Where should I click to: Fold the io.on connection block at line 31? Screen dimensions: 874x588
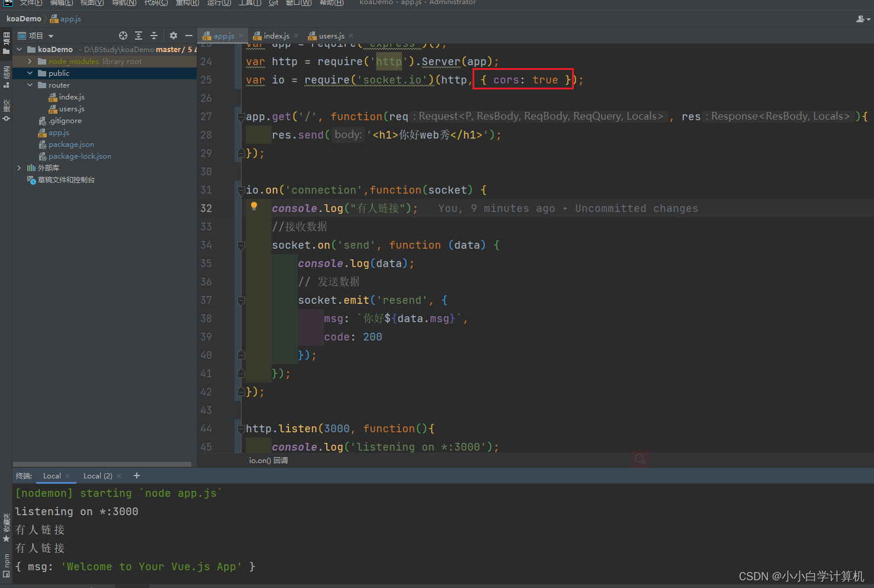pyautogui.click(x=241, y=191)
